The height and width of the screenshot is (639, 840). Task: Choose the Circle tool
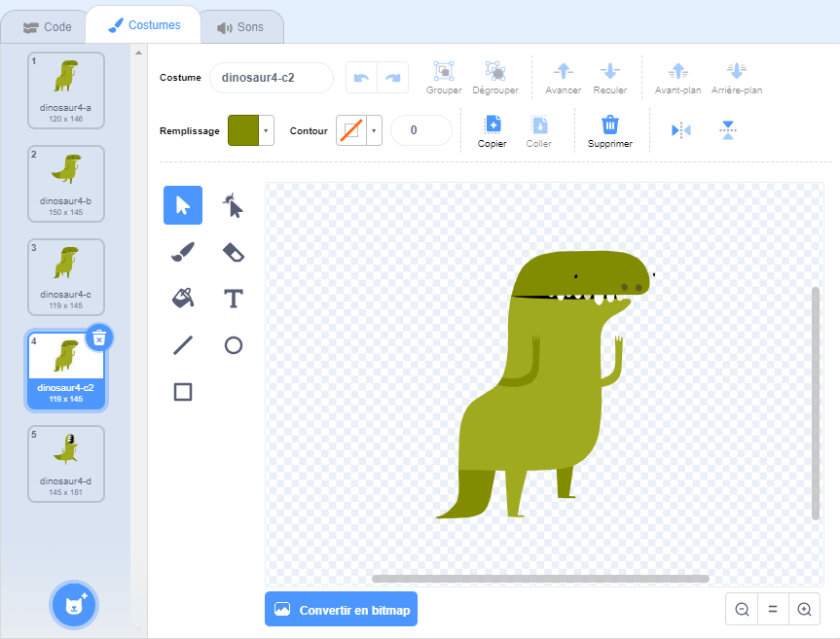[x=233, y=345]
